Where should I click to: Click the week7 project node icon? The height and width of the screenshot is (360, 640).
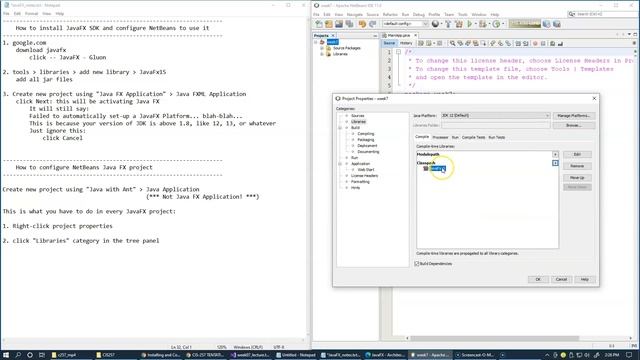(x=322, y=42)
